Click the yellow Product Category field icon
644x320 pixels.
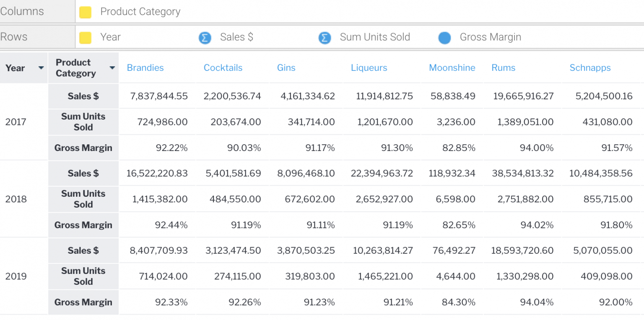(x=85, y=12)
